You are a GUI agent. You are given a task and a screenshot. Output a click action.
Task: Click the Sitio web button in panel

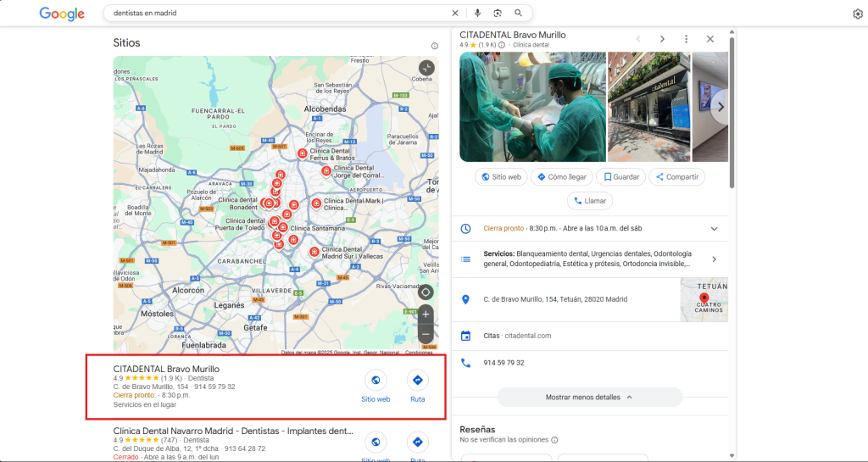pyautogui.click(x=501, y=177)
